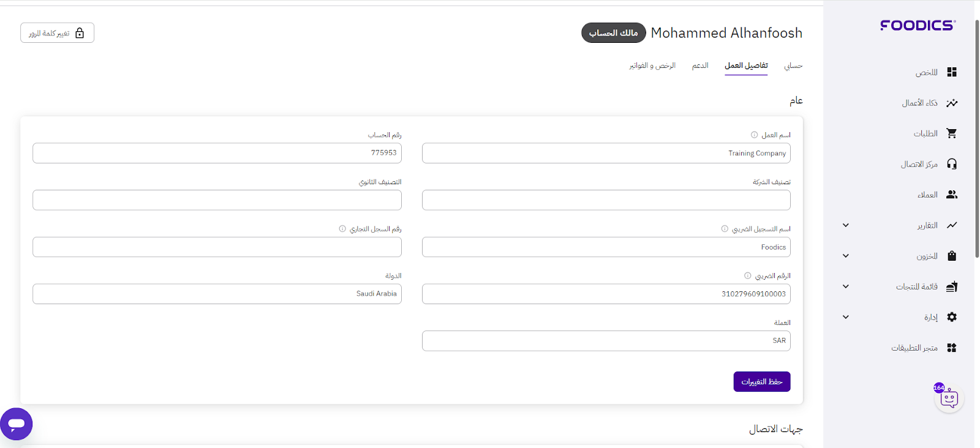Expand the manage section chevron
980x448 pixels.
point(846,317)
